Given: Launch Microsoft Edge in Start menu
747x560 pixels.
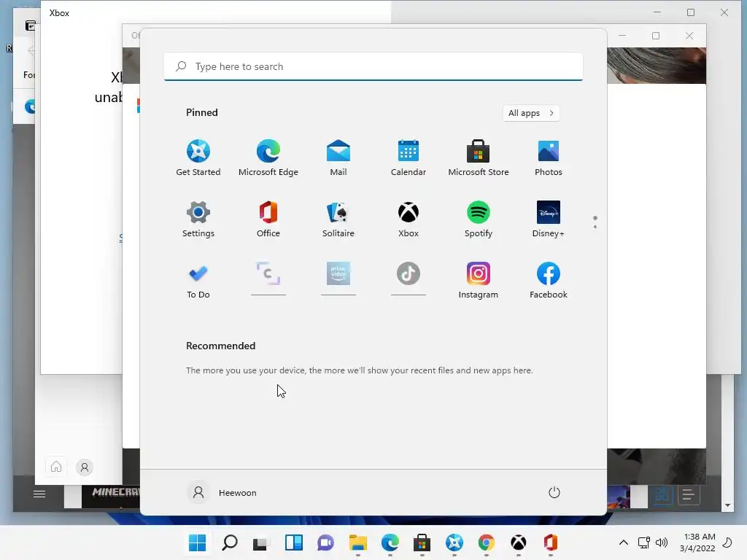Looking at the screenshot, I should click(x=268, y=158).
